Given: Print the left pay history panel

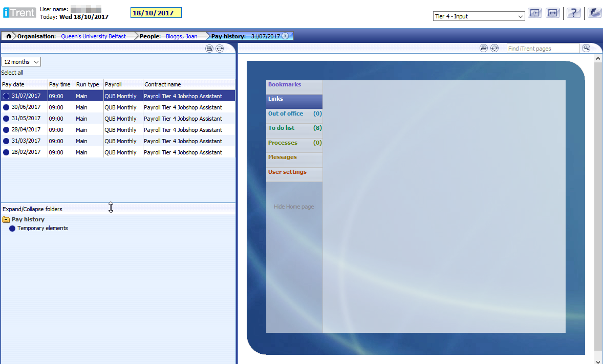Looking at the screenshot, I should click(209, 49).
